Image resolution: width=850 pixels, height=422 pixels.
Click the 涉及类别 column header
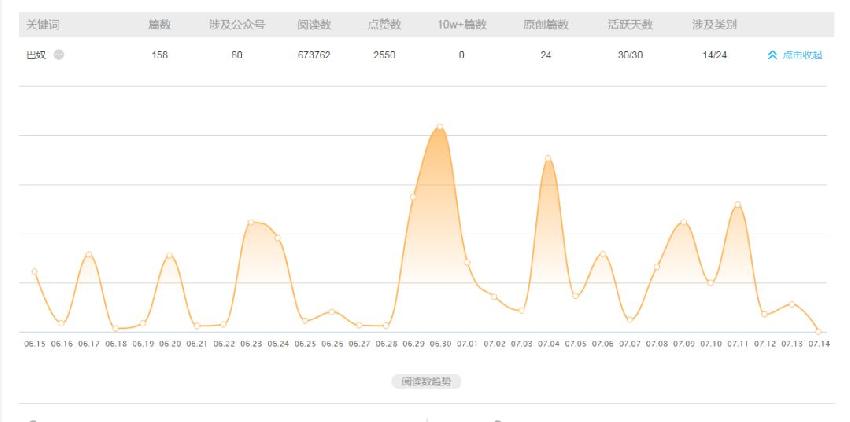[x=714, y=25]
